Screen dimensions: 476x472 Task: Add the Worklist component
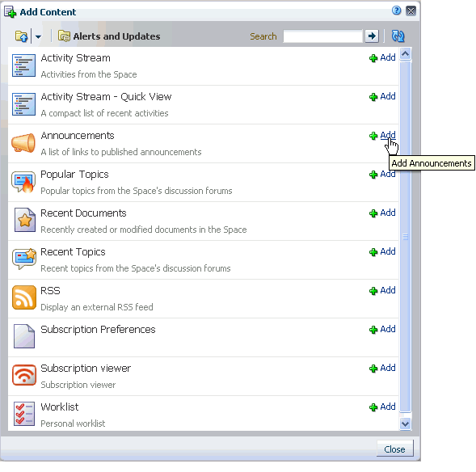[x=388, y=407]
